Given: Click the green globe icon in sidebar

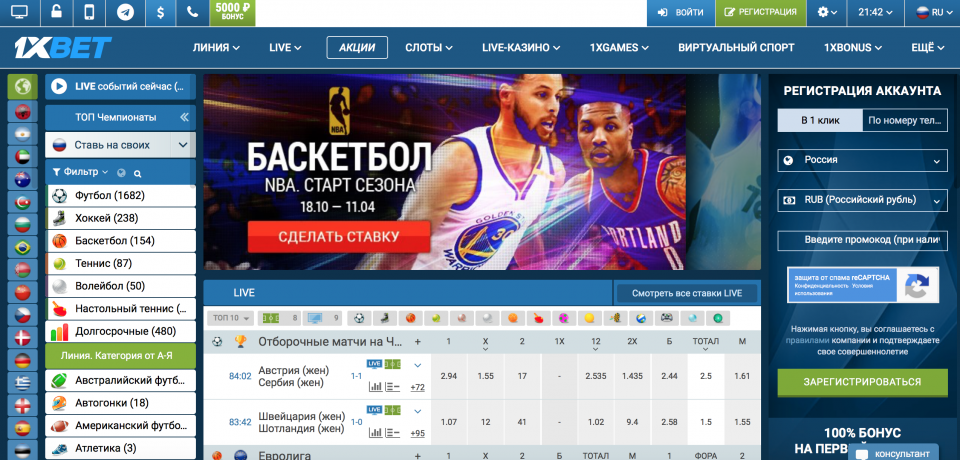Looking at the screenshot, I should point(21,87).
